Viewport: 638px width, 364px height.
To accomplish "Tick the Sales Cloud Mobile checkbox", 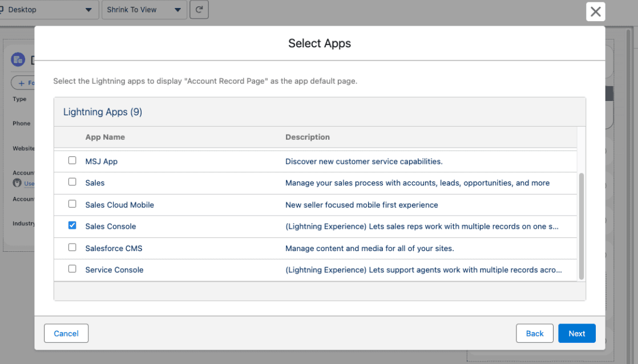I will pyautogui.click(x=72, y=204).
